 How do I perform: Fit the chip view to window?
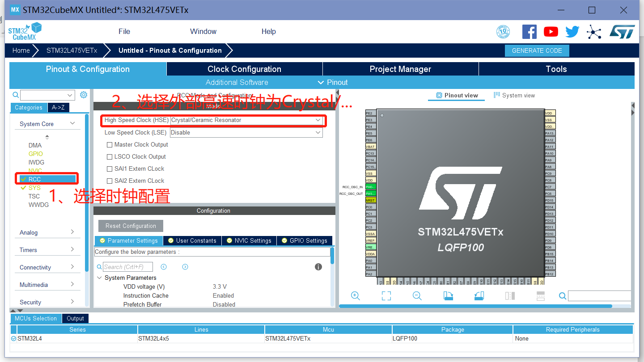386,296
